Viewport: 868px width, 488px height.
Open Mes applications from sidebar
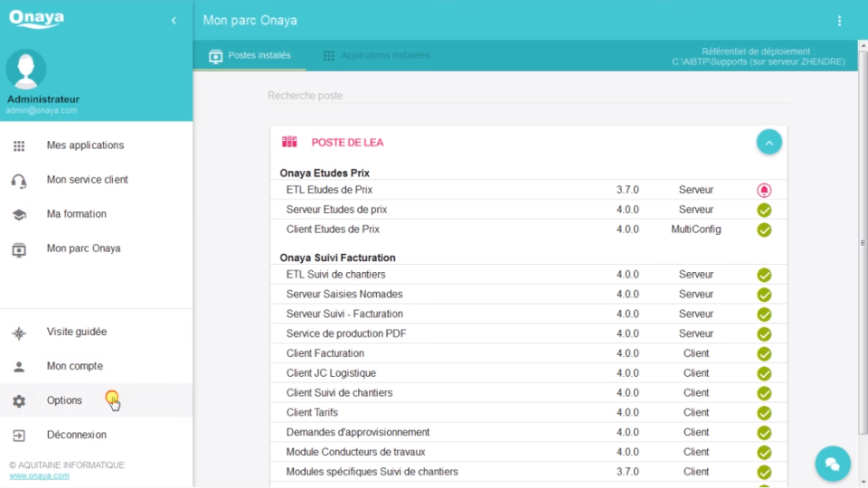[85, 145]
